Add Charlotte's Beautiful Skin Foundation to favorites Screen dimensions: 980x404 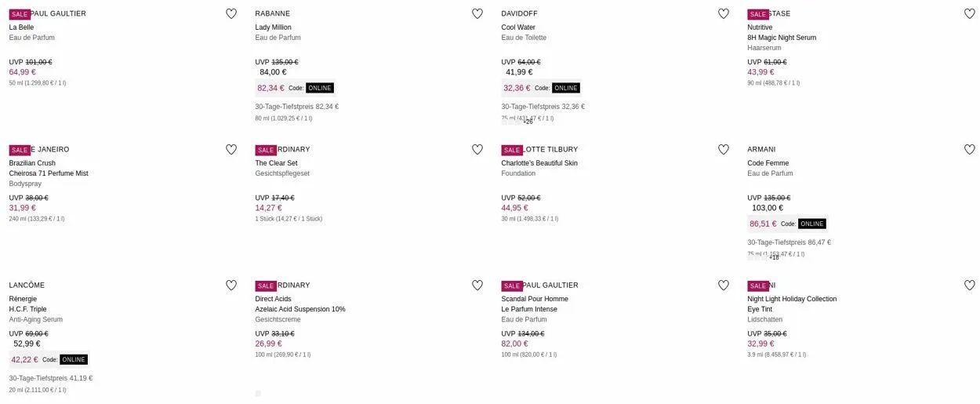[x=724, y=149]
